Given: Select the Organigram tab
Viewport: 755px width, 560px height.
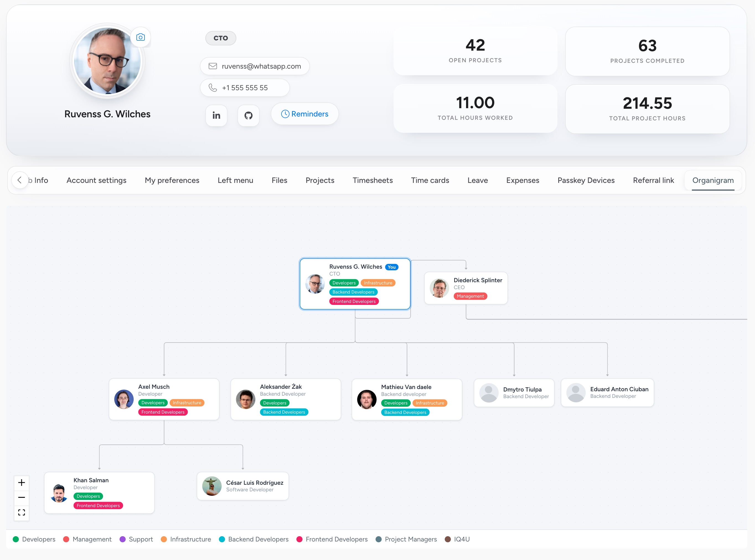Looking at the screenshot, I should click(x=713, y=180).
